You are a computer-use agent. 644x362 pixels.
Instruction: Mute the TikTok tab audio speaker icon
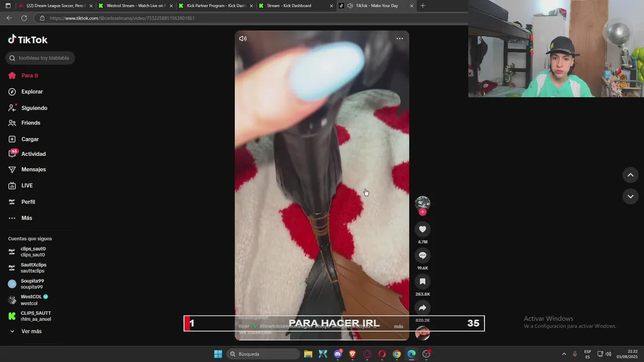(350, 6)
